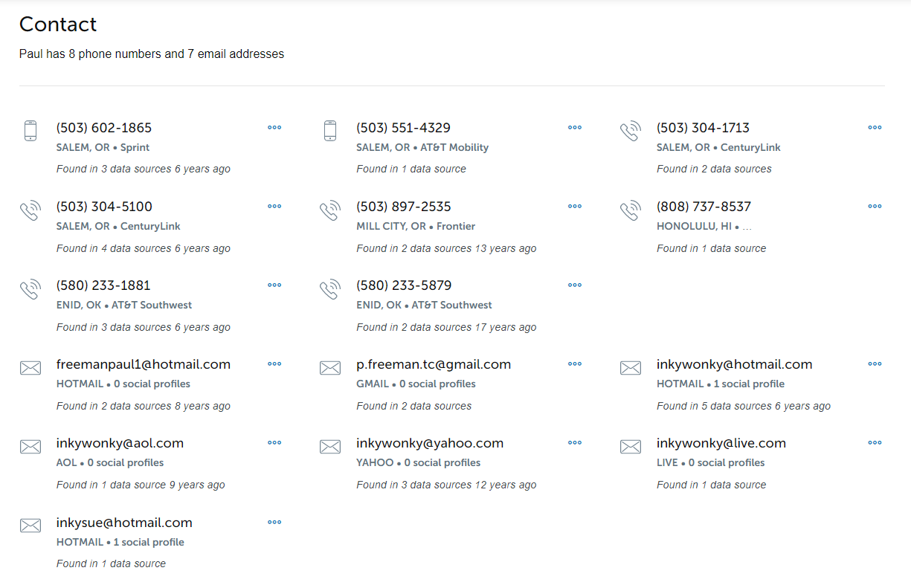
Task: Click email inkywonky@hotmail.com
Action: coord(734,364)
